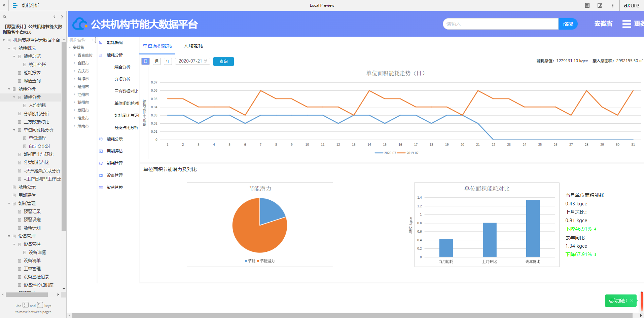The height and width of the screenshot is (318, 644).
Task: Click the 2020-07-21 date field
Action: 193,61
